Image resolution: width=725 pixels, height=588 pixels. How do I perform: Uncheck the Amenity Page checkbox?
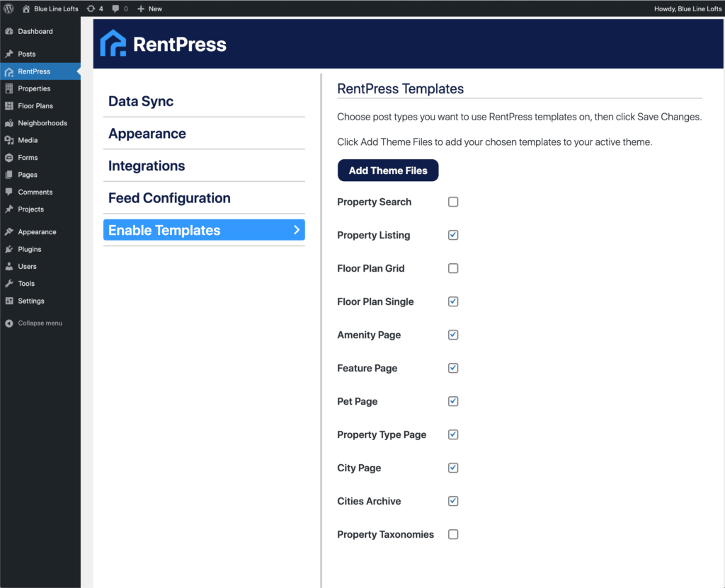[453, 335]
